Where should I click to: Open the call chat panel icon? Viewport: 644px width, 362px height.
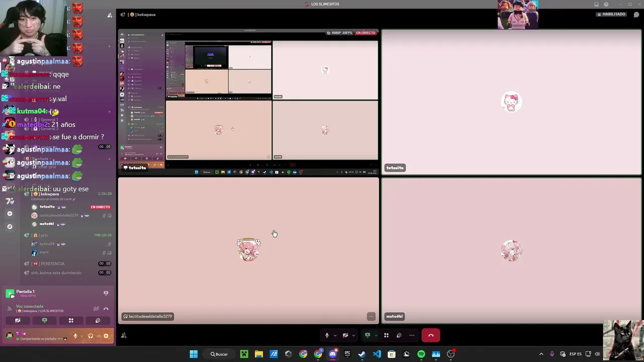pyautogui.click(x=636, y=15)
